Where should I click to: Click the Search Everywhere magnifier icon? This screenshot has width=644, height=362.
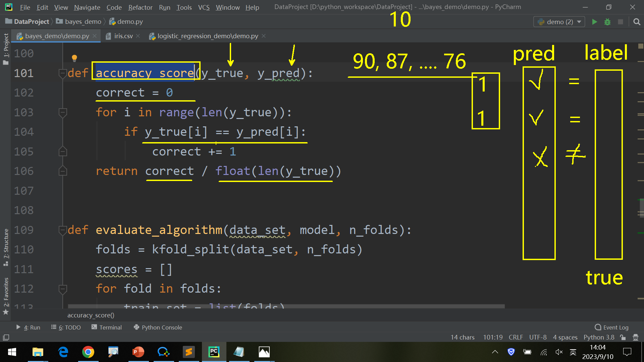click(637, 22)
